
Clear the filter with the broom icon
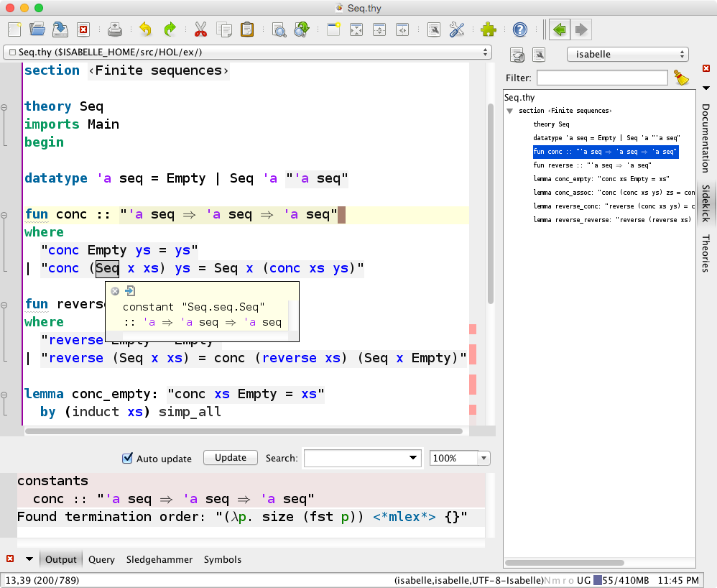681,78
